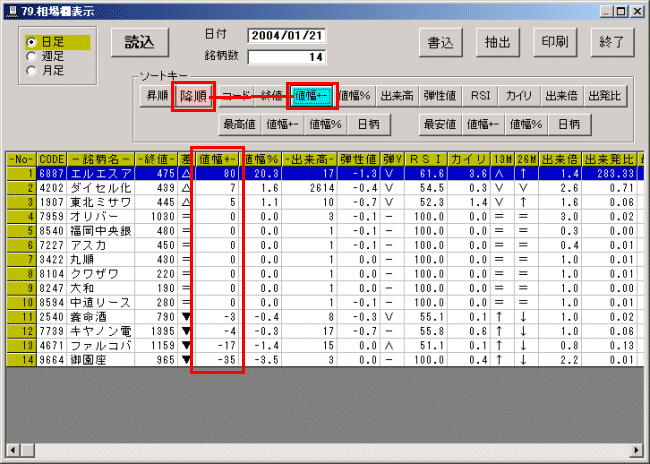Screen dimensions: 650x464
Task: Click the 終了 exit button
Action: point(612,42)
